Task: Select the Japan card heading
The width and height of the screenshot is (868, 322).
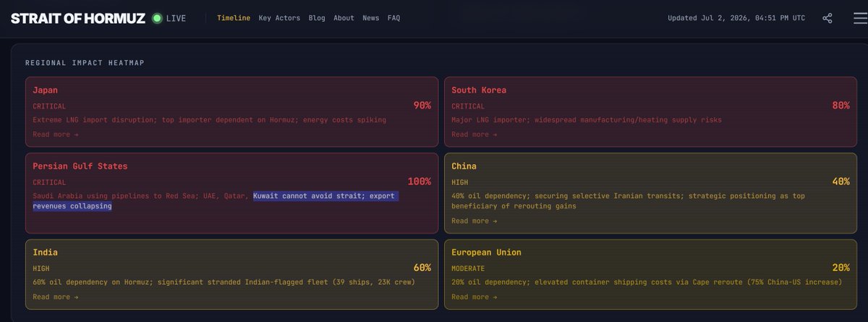Action: (45, 90)
